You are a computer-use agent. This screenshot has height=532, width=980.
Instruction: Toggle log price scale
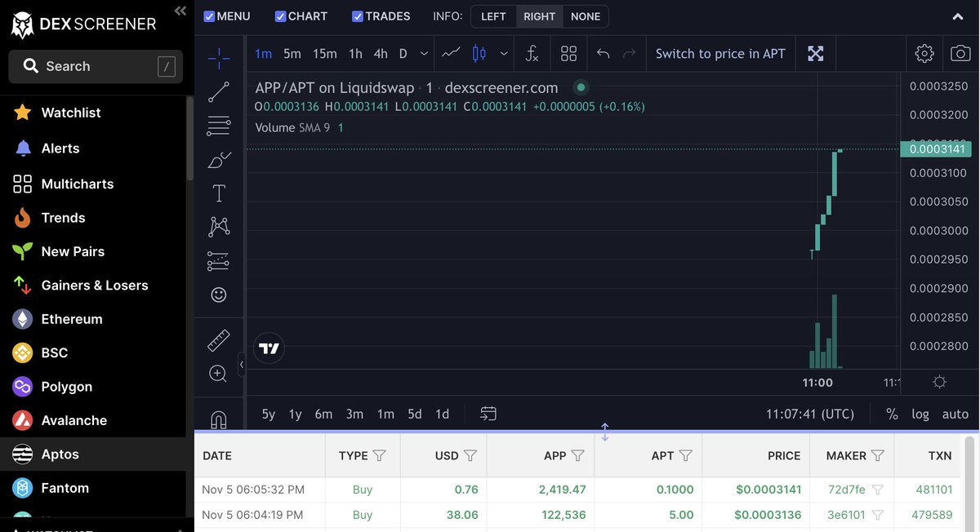click(920, 414)
